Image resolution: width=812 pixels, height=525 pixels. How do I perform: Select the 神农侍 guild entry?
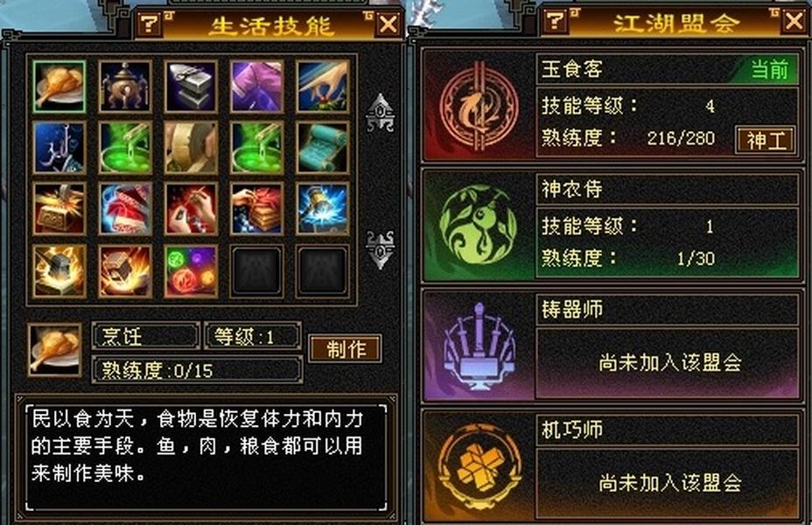612,225
